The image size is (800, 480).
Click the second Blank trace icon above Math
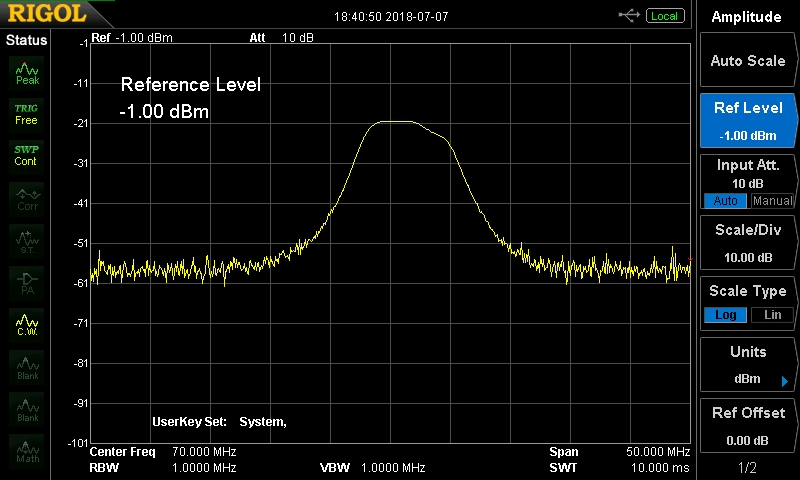click(x=27, y=410)
